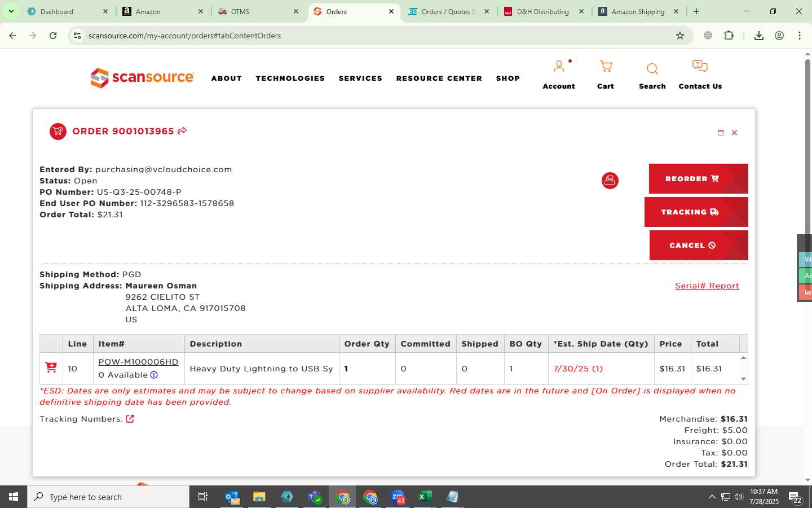Open the Resource Center menu
812x508 pixels.
coord(439,78)
